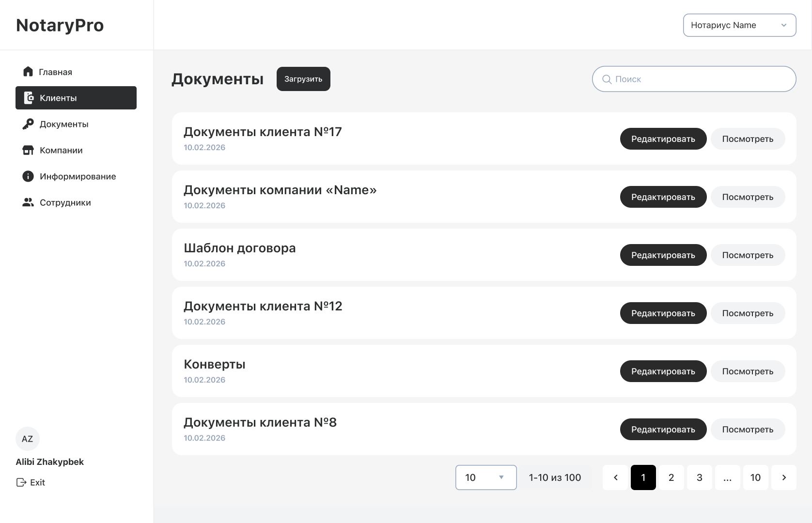Open the Сотрудники menu item
This screenshot has width=812, height=523.
(x=65, y=202)
